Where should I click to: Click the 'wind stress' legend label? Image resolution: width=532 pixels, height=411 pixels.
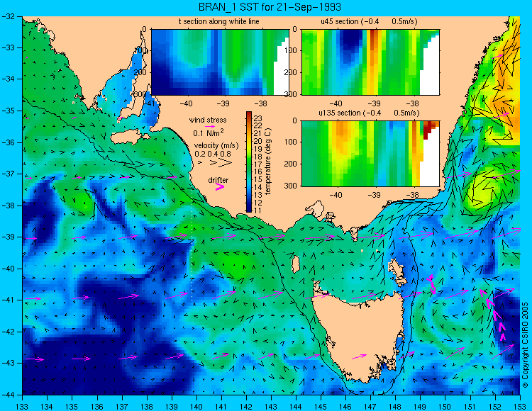point(208,120)
